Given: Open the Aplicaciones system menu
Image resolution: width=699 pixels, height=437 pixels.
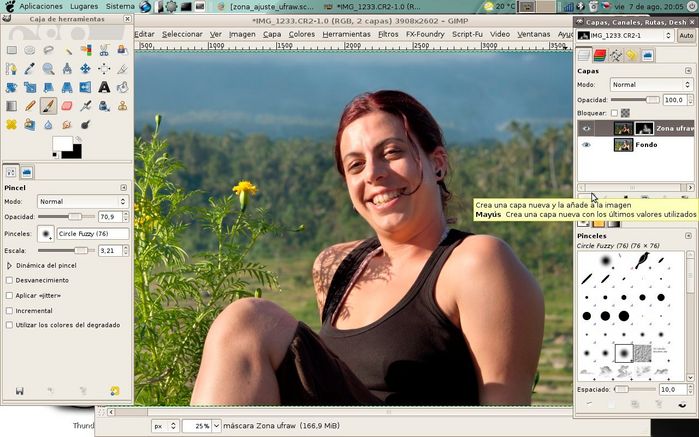Looking at the screenshot, I should pos(41,6).
